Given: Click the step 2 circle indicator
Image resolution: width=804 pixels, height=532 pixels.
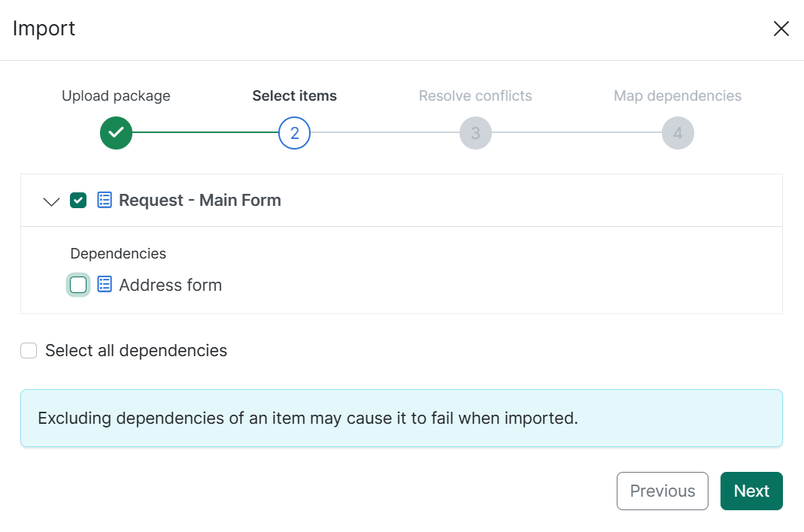Looking at the screenshot, I should coord(294,133).
